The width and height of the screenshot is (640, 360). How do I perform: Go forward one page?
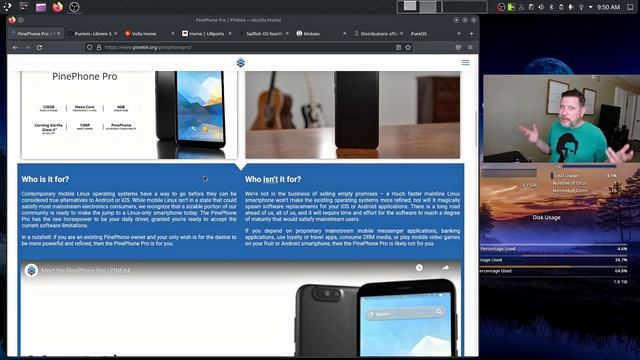tap(27, 47)
